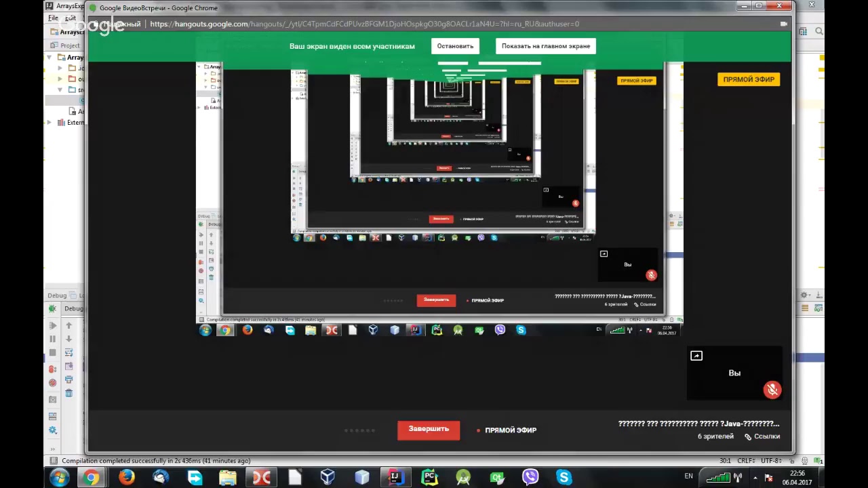Open Viber from the taskbar
The height and width of the screenshot is (488, 868).
point(530,478)
